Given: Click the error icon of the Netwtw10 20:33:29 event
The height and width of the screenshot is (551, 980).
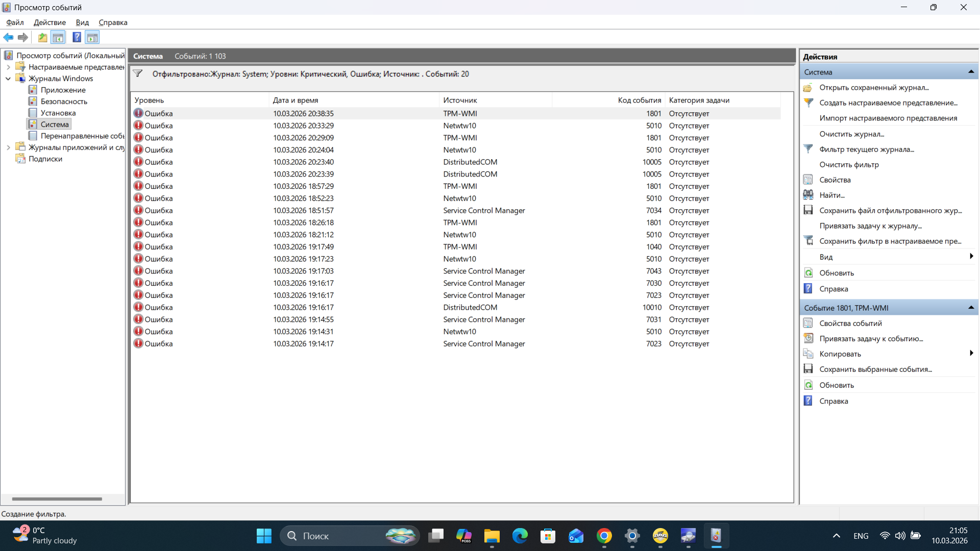Looking at the screenshot, I should click(x=138, y=126).
